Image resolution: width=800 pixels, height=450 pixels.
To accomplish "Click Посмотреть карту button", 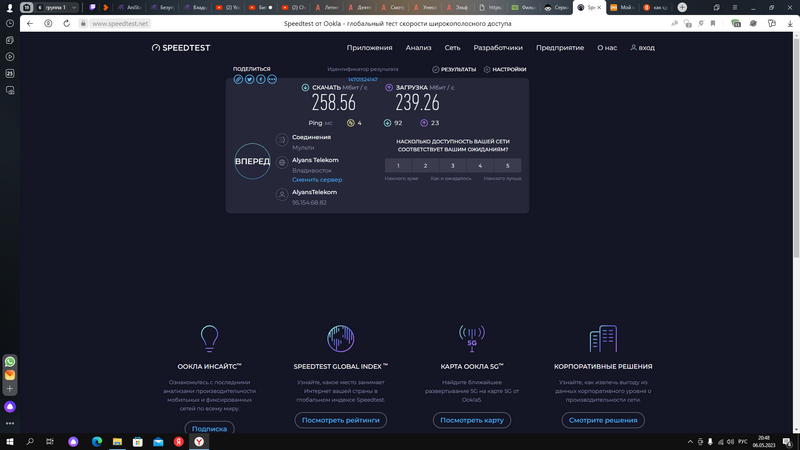I will 472,420.
